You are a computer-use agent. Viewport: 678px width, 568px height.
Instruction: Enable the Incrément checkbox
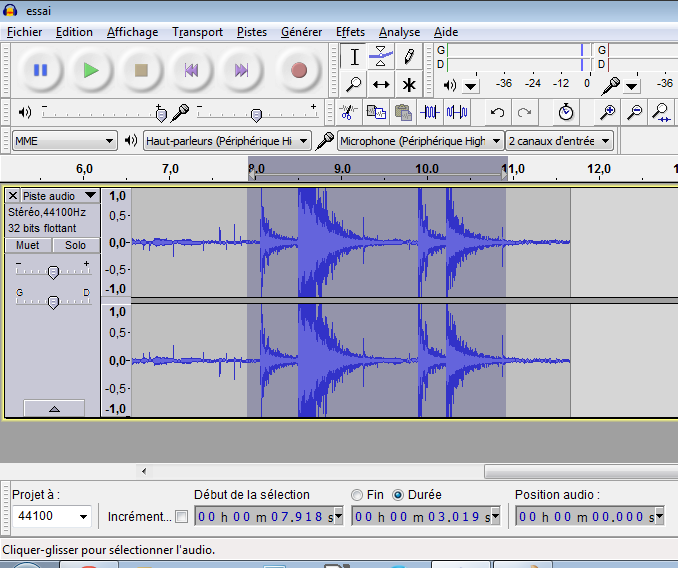click(x=181, y=517)
